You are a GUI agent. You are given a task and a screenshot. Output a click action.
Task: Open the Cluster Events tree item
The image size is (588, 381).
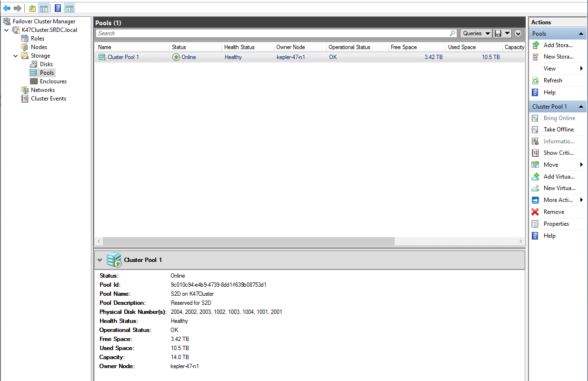[x=49, y=99]
